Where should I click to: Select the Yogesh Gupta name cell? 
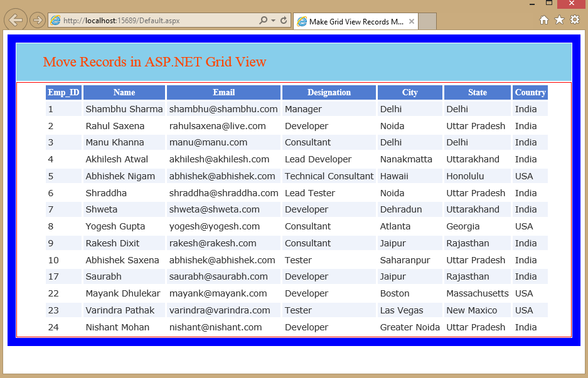coord(124,226)
